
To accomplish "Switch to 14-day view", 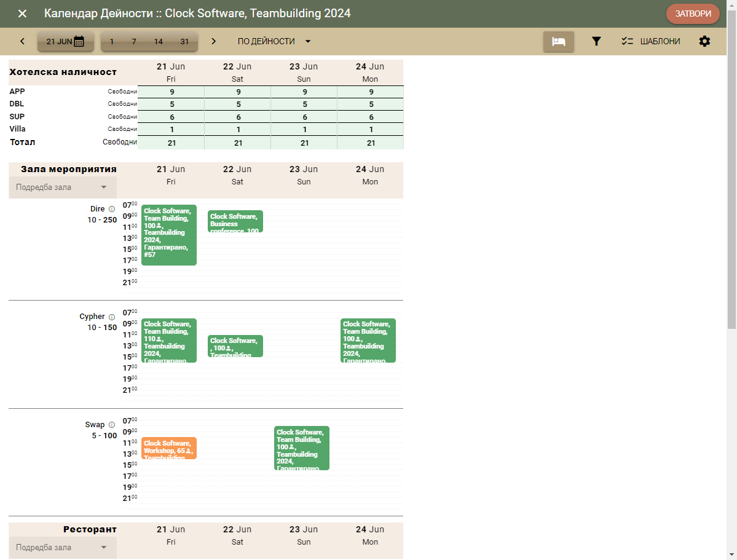I will (159, 41).
